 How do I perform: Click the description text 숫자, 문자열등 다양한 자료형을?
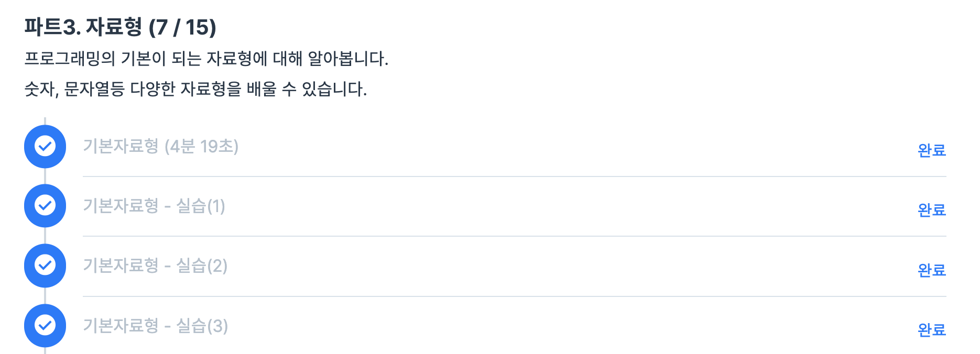[195, 89]
